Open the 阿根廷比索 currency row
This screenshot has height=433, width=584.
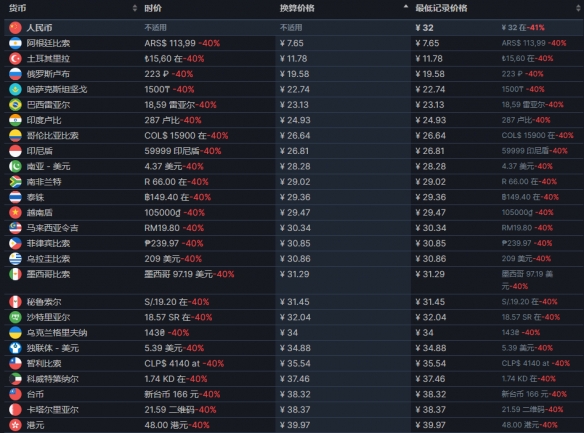pos(292,43)
